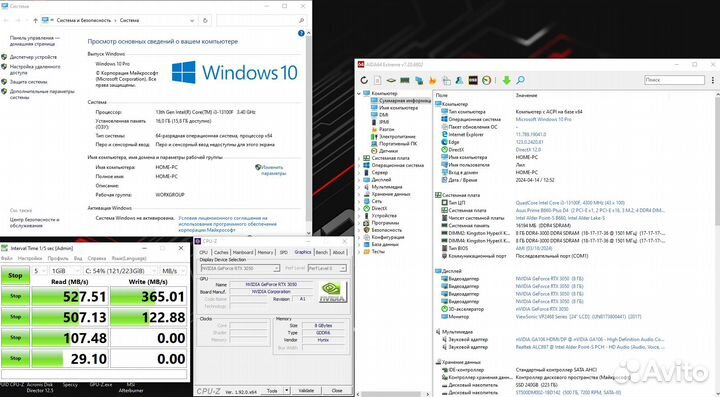The width and height of the screenshot is (720, 397).
Task: Open the Профиль menu in CrystalDiskMark
Action: [58, 258]
